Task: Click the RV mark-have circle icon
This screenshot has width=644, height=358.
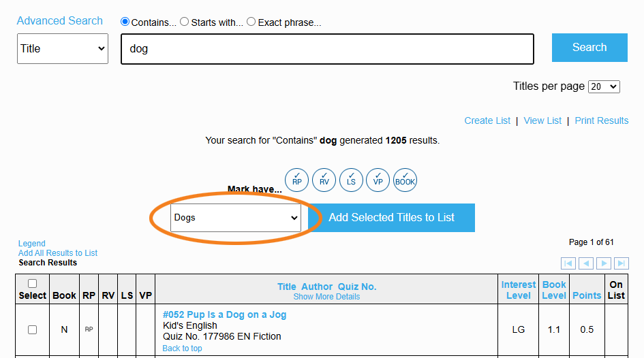Action: (324, 180)
